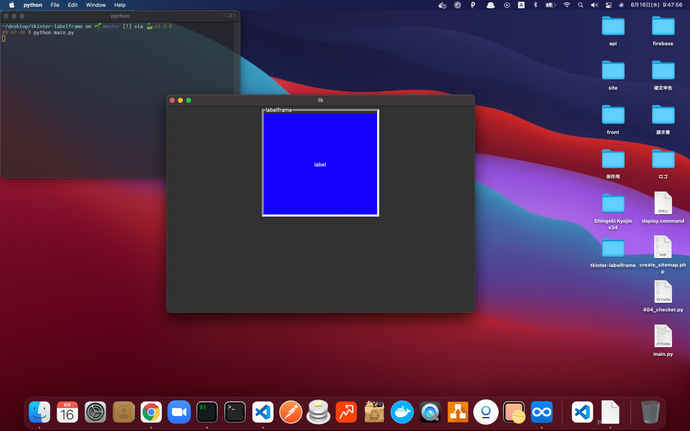The image size is (690, 431).
Task: Open the Wi-Fi menu bar icon
Action: 567,5
